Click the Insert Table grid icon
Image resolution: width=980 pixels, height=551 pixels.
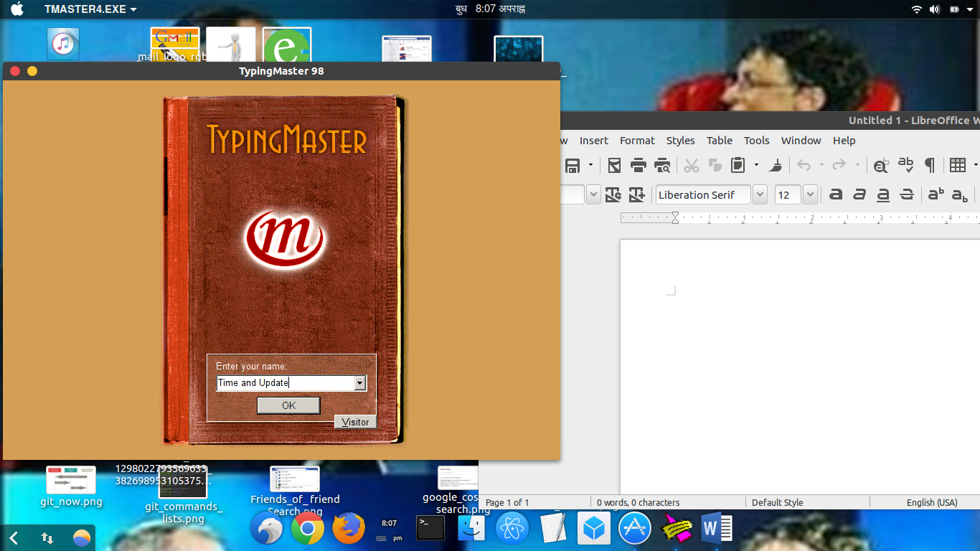click(958, 166)
